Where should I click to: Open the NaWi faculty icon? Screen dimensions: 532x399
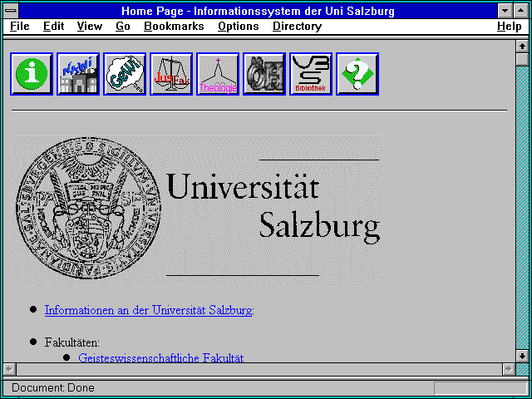[x=78, y=74]
